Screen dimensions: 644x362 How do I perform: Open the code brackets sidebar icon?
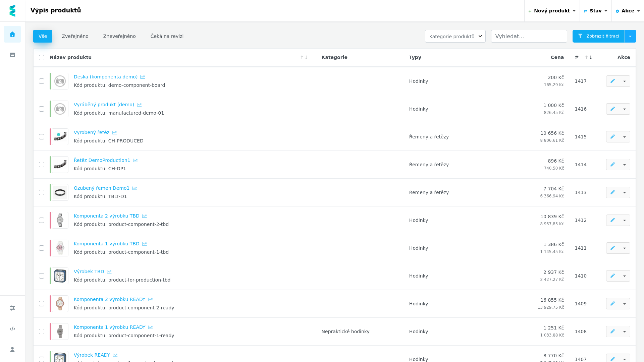(x=12, y=329)
